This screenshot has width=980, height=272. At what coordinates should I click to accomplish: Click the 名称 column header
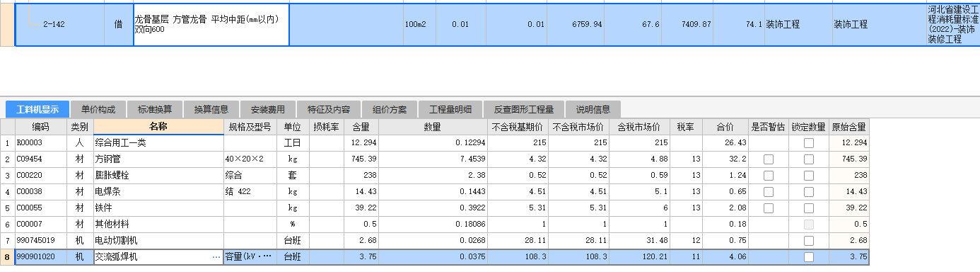pyautogui.click(x=158, y=127)
